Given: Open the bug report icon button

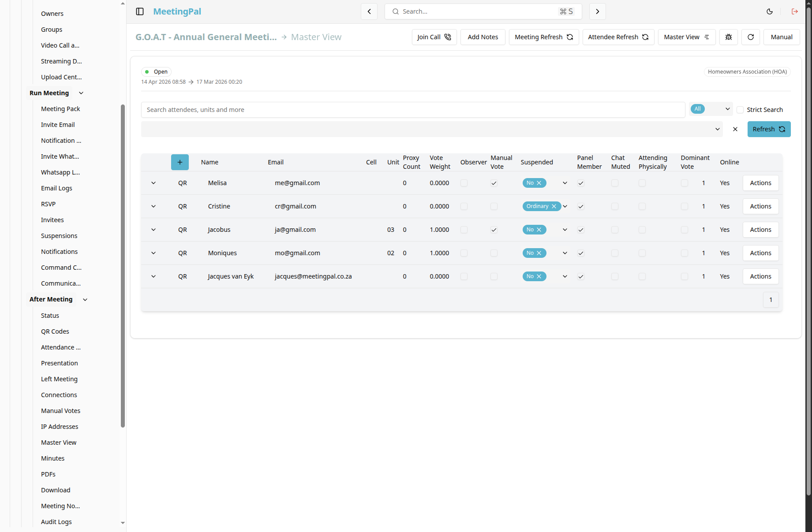Looking at the screenshot, I should click(x=729, y=37).
